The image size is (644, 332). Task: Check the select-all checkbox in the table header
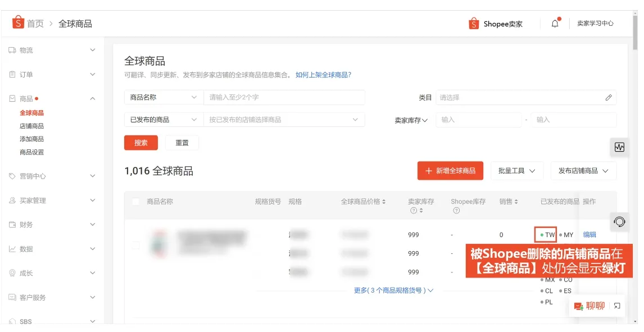(135, 201)
